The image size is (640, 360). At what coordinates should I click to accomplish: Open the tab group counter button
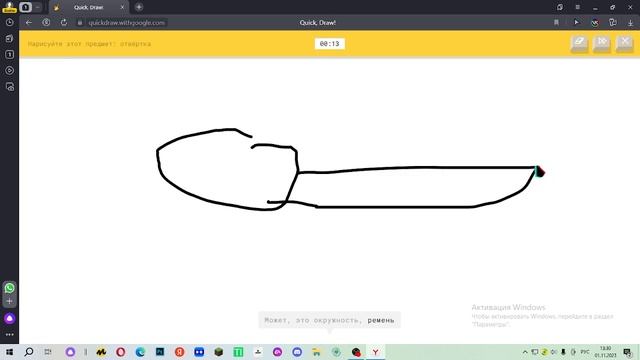[x=25, y=7]
